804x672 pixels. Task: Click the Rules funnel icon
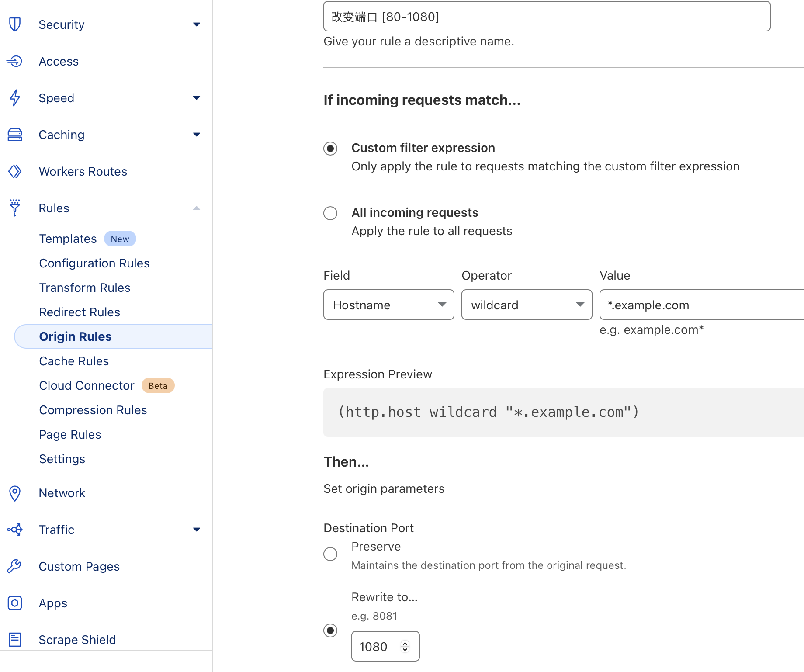click(x=15, y=208)
